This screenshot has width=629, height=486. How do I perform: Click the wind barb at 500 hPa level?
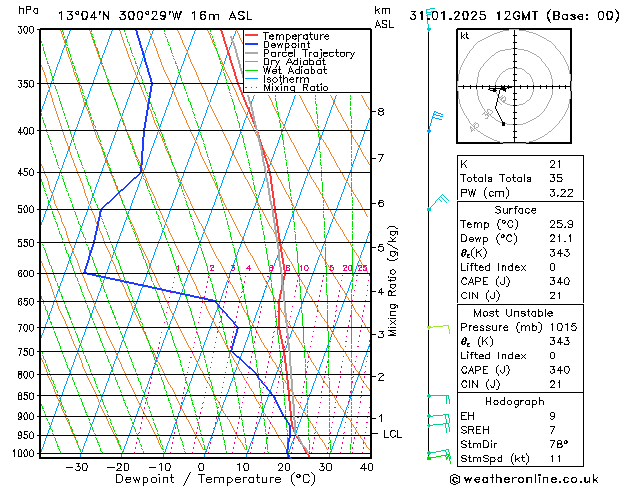(x=437, y=202)
